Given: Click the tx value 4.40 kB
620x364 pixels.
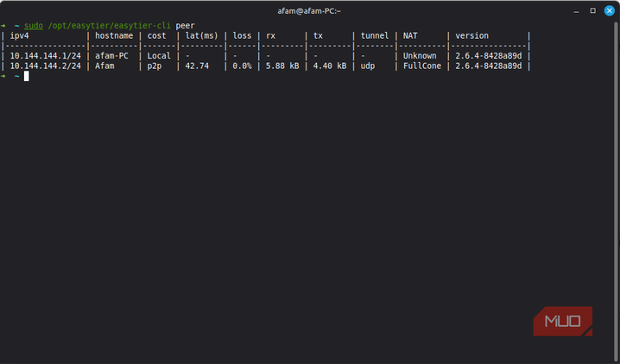Looking at the screenshot, I should [x=330, y=66].
